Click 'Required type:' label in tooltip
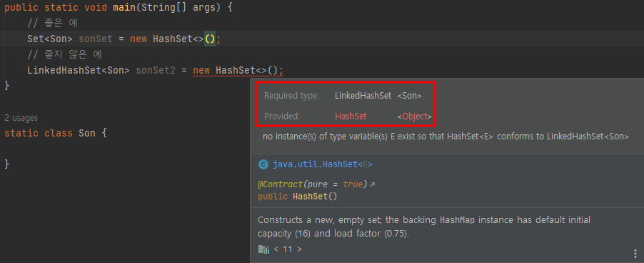The width and height of the screenshot is (644, 263). (291, 96)
